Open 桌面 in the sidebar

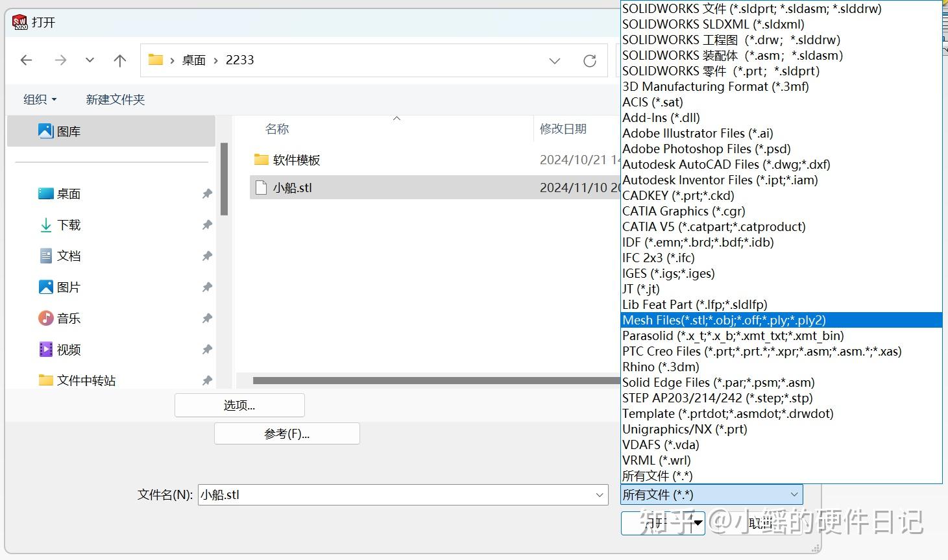click(69, 193)
